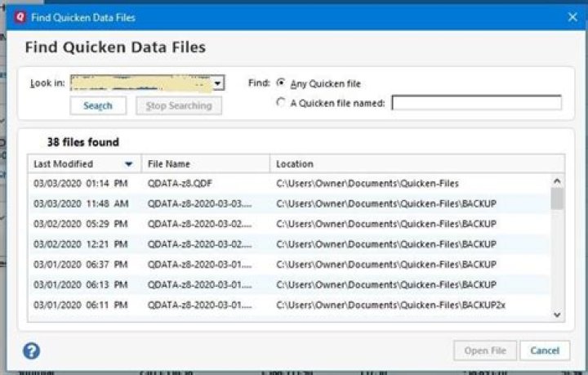Viewport: 588px width, 375px height.
Task: Click the scroll down arrow in file list
Action: 557,315
